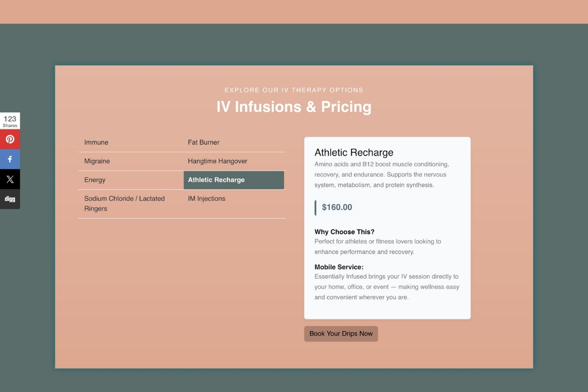This screenshot has width=588, height=392.
Task: Click the Mobile Service heading
Action: (x=339, y=267)
